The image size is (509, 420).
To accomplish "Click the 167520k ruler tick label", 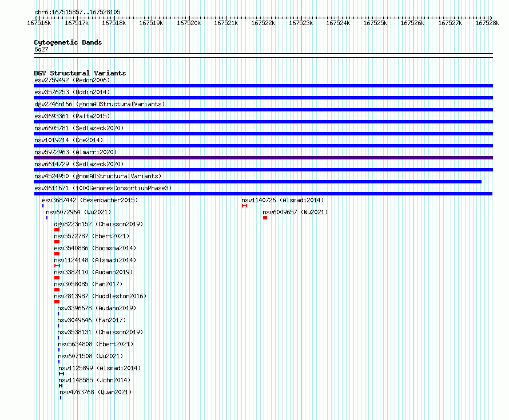I will [189, 23].
